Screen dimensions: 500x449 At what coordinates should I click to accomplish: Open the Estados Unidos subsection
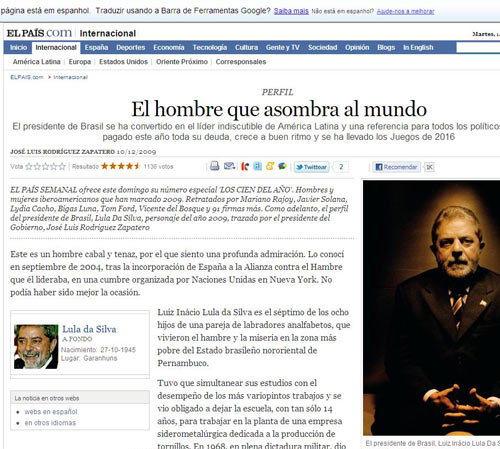[123, 62]
